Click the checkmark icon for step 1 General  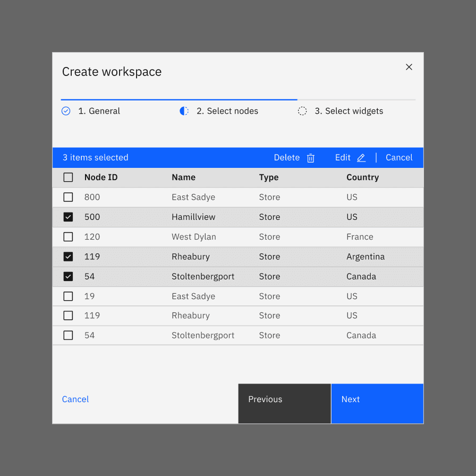pyautogui.click(x=66, y=111)
